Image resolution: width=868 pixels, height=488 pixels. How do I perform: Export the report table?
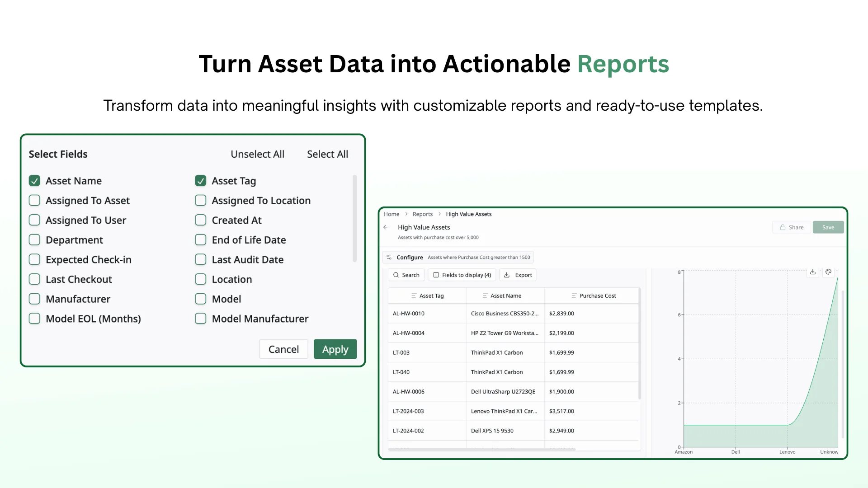click(x=518, y=275)
